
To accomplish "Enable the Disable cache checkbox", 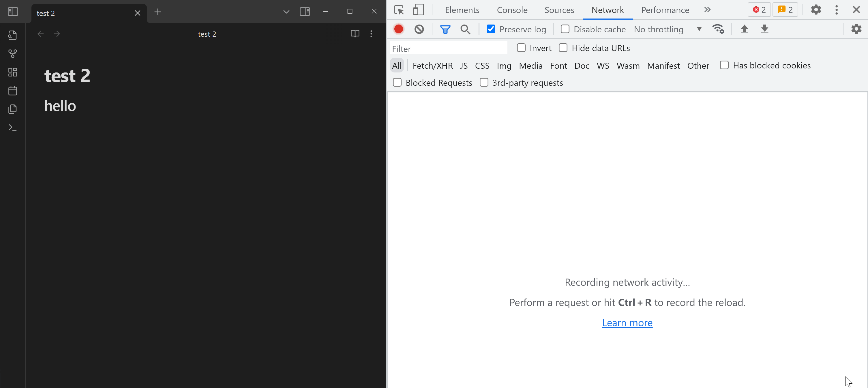I will point(565,29).
